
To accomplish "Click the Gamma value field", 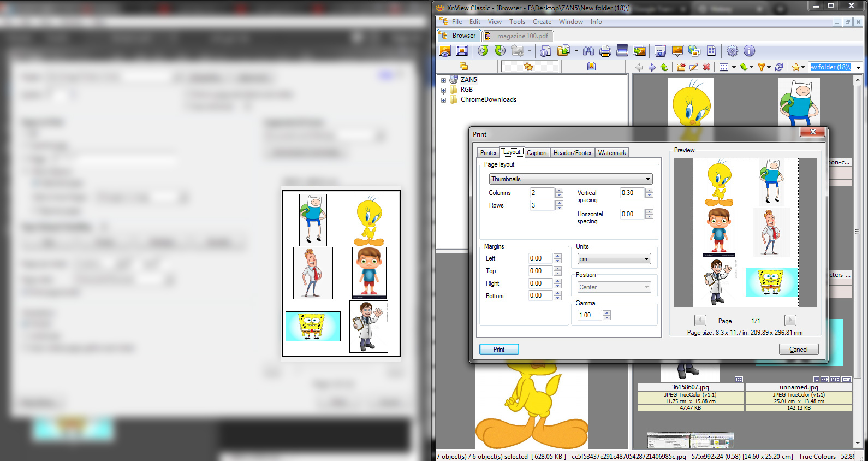I will pos(590,315).
